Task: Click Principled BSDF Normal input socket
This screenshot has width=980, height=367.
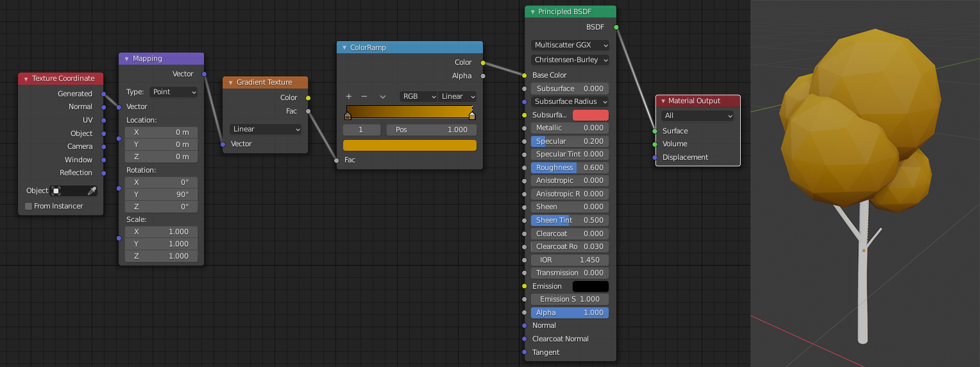Action: coord(525,325)
